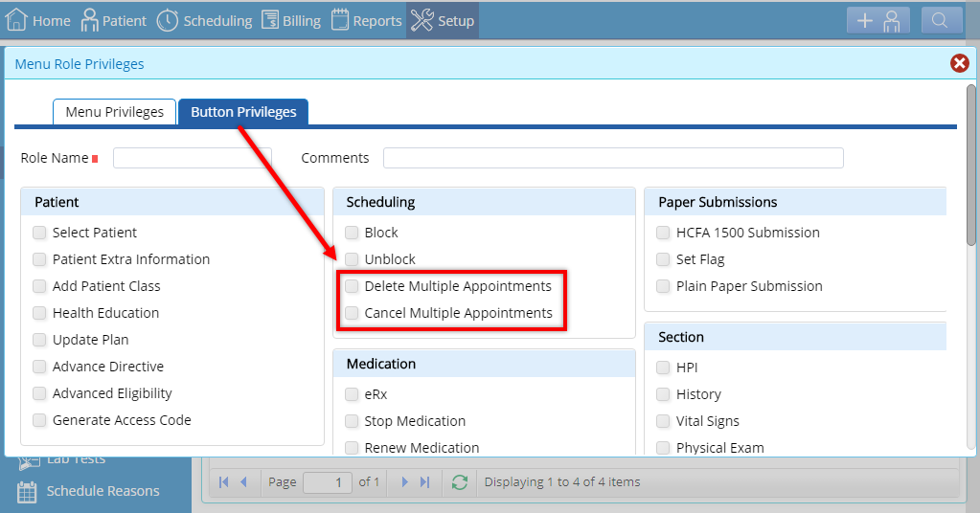
Task: Check the Select Patient privilege
Action: 39,233
